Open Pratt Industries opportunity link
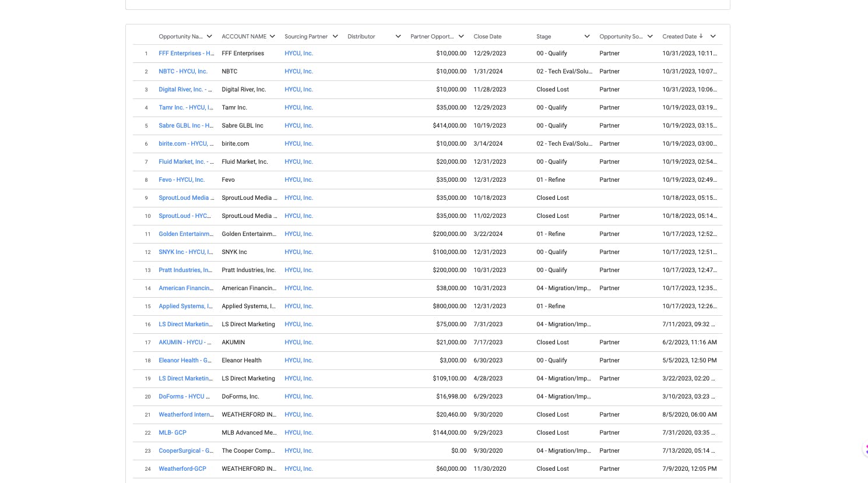The height and width of the screenshot is (483, 868). [185, 270]
